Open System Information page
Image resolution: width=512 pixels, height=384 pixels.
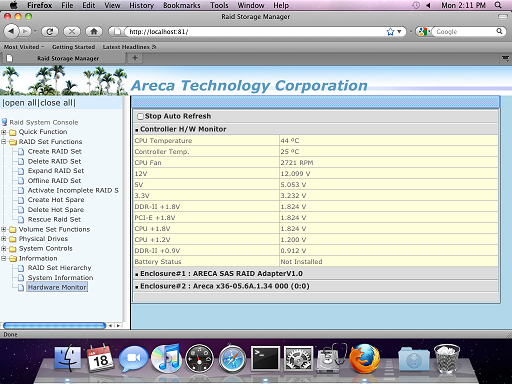click(x=60, y=278)
